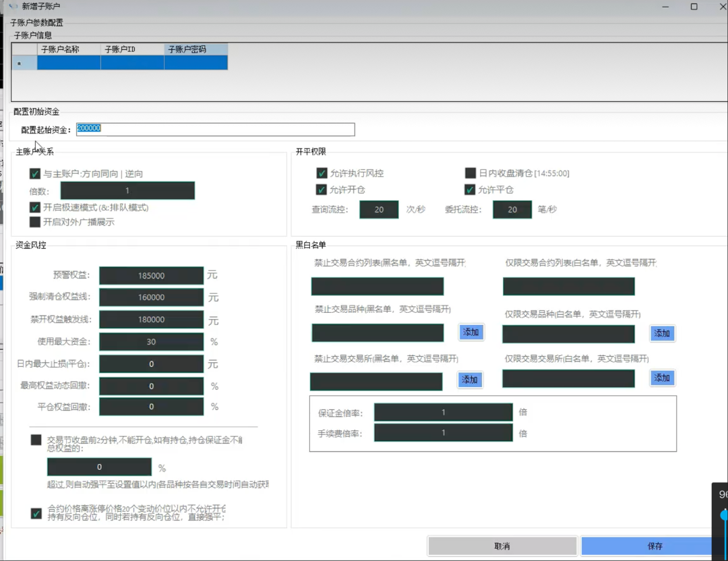Screen dimensions: 728x561
Task: Click the empty 子账户名称 table cell
Action: 69,63
